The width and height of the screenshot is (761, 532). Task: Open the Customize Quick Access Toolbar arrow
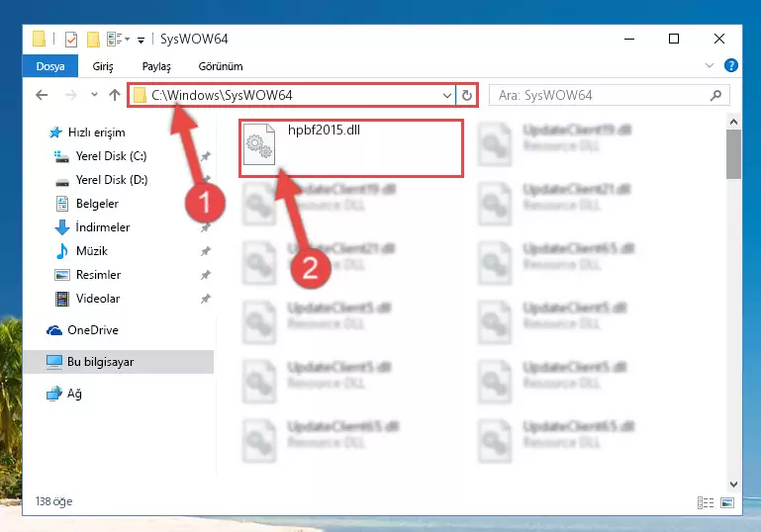click(x=141, y=40)
